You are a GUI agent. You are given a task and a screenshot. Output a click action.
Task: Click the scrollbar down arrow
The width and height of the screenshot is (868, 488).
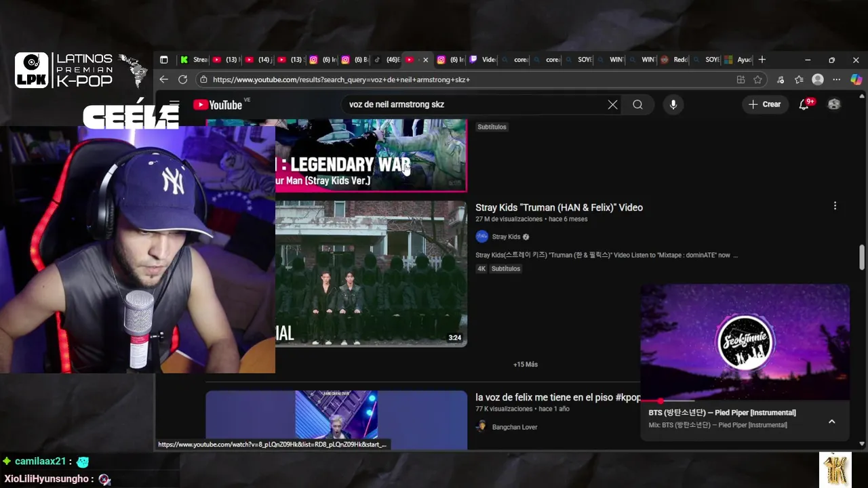tap(862, 444)
